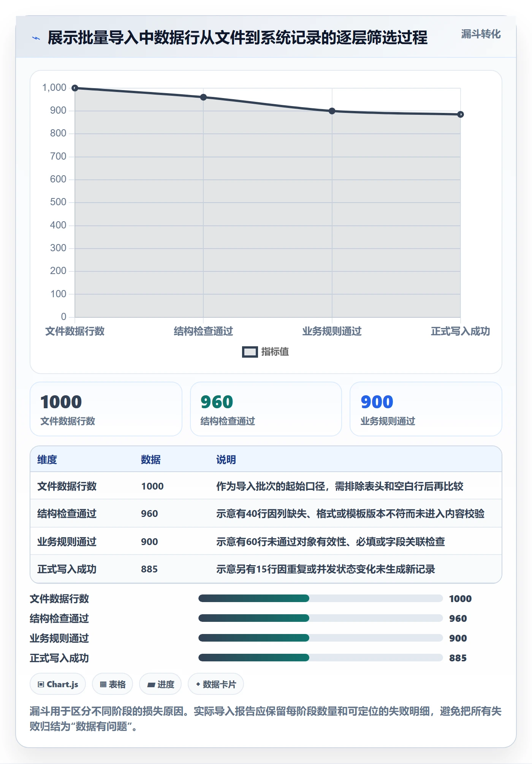Click progress bar for 业务规则通过
532x764 pixels.
pyautogui.click(x=321, y=638)
